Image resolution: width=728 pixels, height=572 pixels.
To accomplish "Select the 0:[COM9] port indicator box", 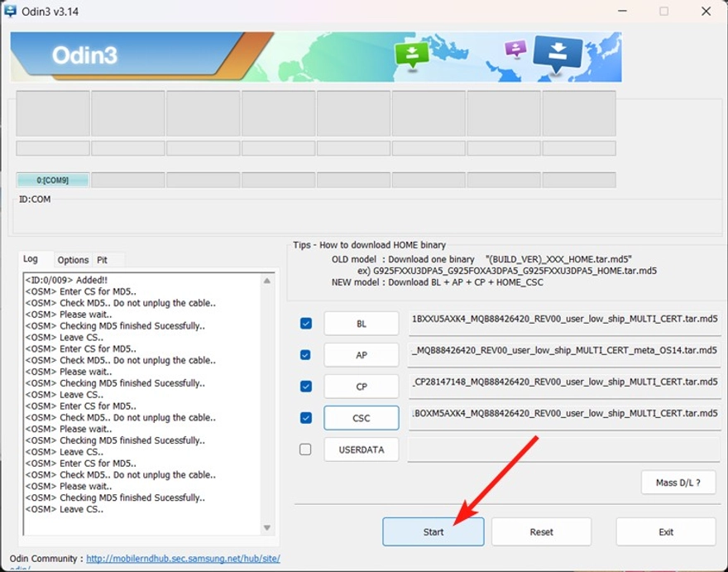I will (x=51, y=179).
